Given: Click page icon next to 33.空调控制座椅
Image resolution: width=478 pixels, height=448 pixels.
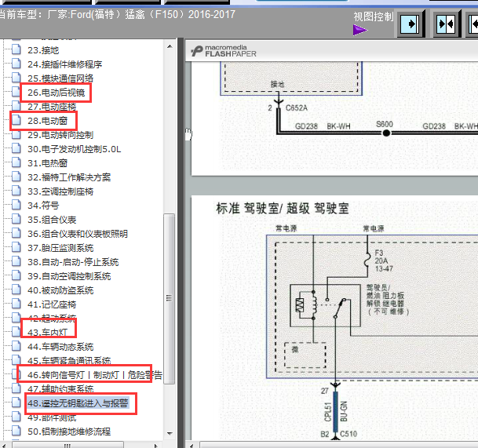Looking at the screenshot, I should click(16, 191).
